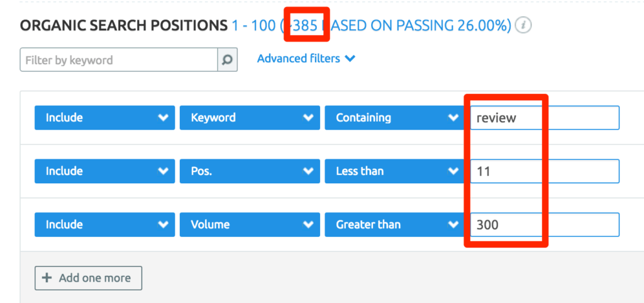This screenshot has width=644, height=303.
Task: Collapse the Advanced filters link
Action: click(306, 59)
